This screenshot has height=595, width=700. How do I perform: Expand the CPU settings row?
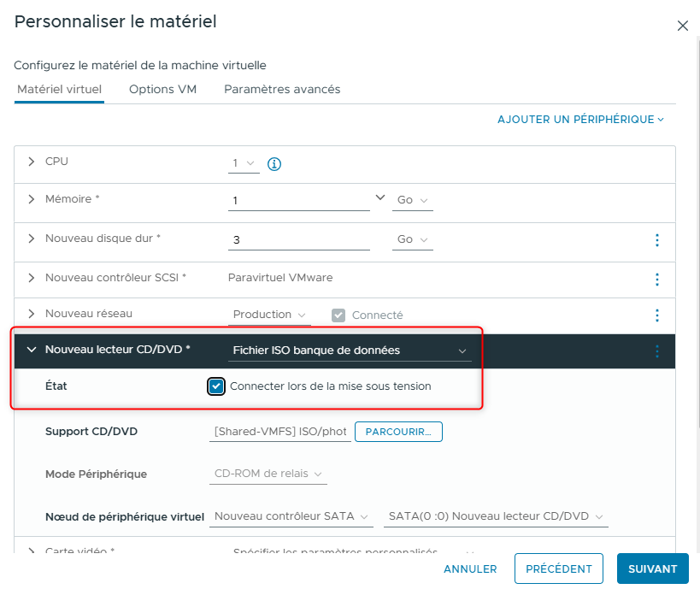[x=32, y=162]
